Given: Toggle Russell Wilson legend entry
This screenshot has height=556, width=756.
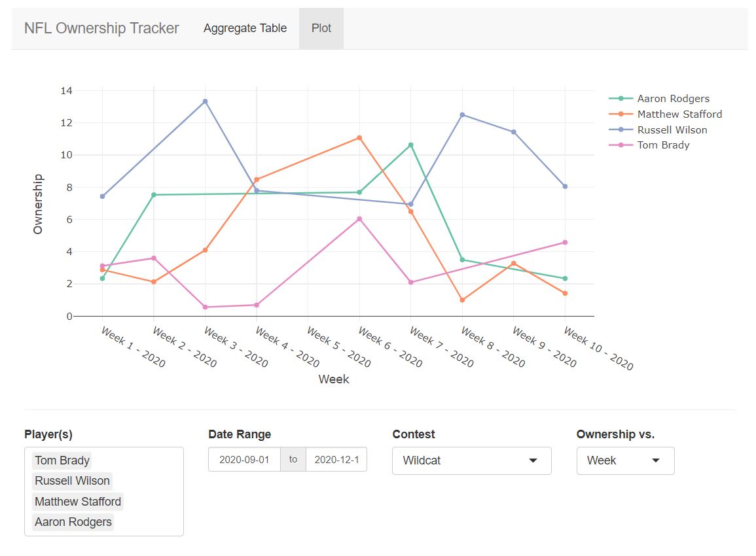Looking at the screenshot, I should click(x=658, y=130).
